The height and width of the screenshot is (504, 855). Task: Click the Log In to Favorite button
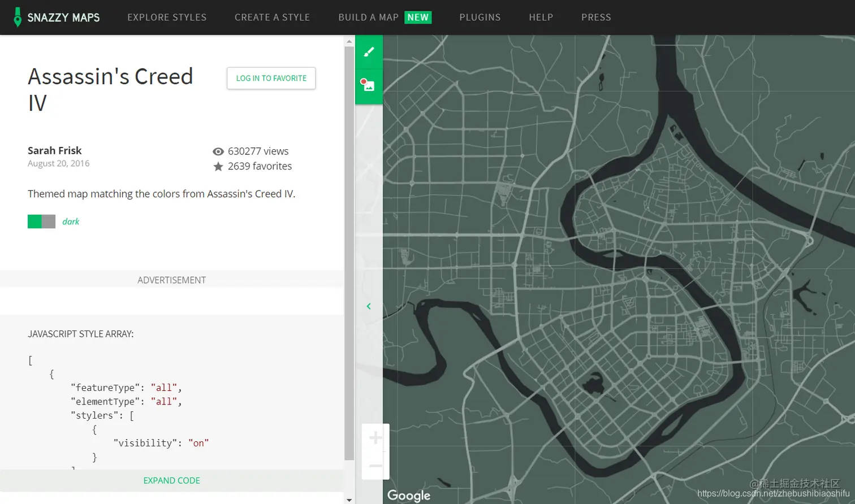click(x=271, y=79)
